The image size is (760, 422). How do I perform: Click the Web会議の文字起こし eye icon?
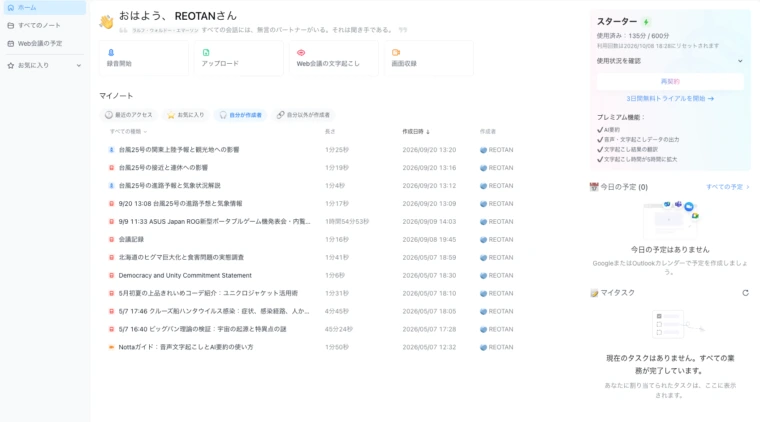(301, 52)
